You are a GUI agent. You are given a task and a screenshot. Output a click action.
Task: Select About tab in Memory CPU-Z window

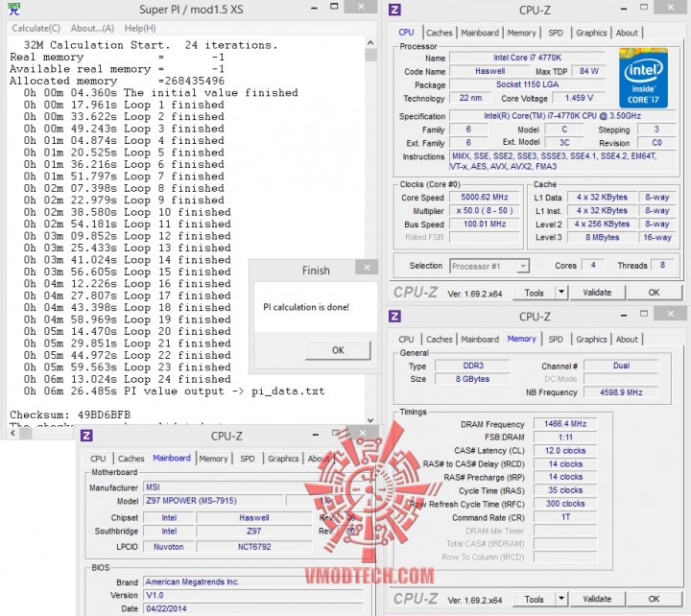pyautogui.click(x=627, y=340)
